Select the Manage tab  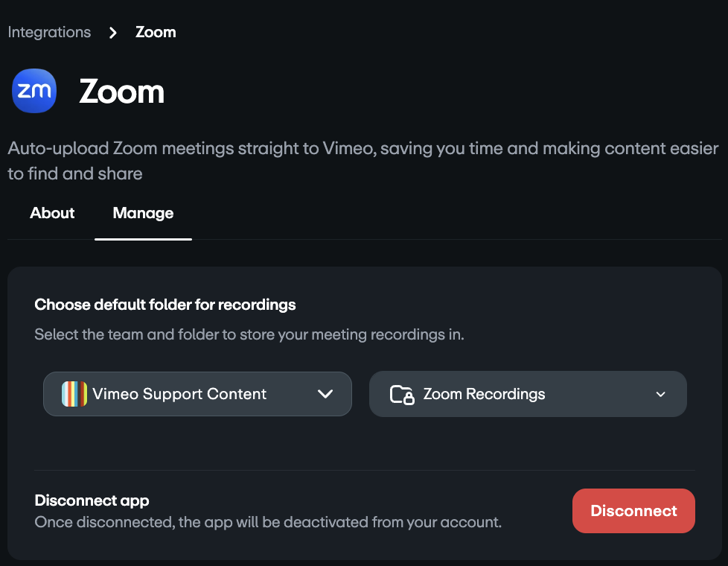pos(143,213)
